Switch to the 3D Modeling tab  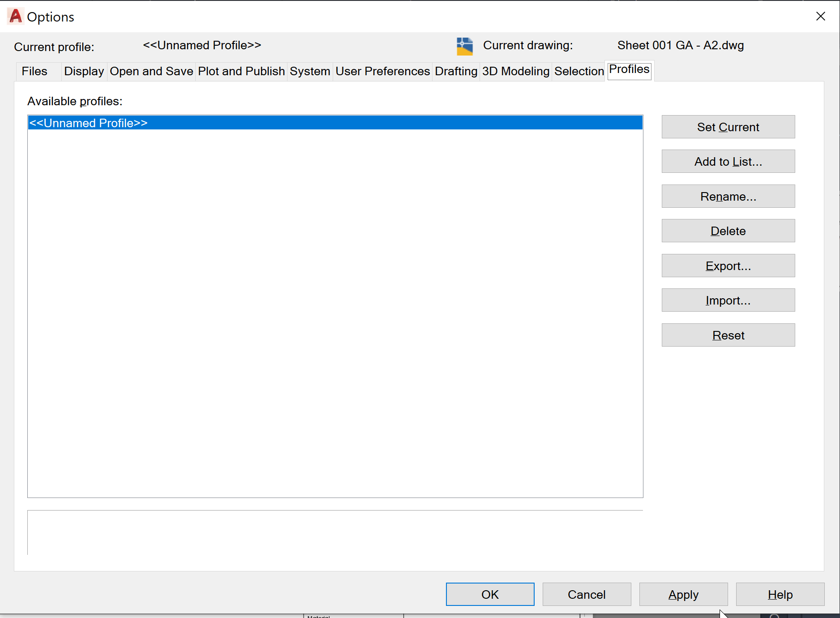pyautogui.click(x=515, y=71)
